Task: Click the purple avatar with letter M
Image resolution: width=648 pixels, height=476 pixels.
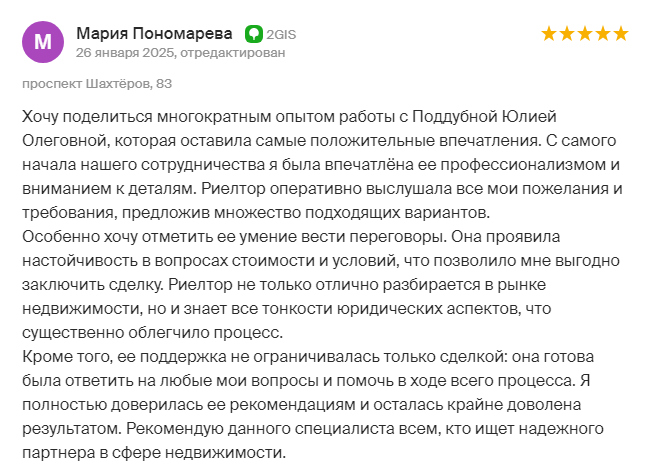Action: [x=43, y=42]
